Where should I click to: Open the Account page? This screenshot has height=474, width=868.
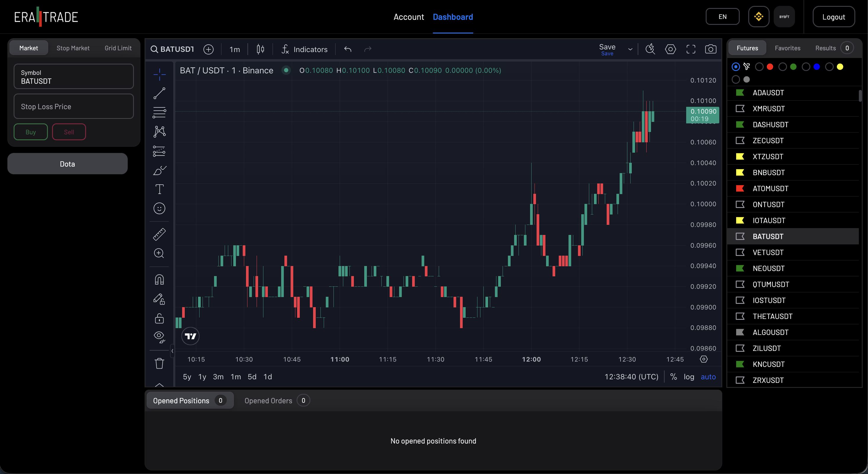pyautogui.click(x=408, y=17)
